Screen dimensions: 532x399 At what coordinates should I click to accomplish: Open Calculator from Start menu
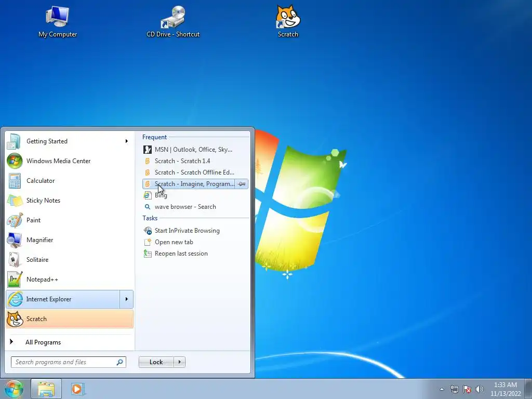pos(70,180)
